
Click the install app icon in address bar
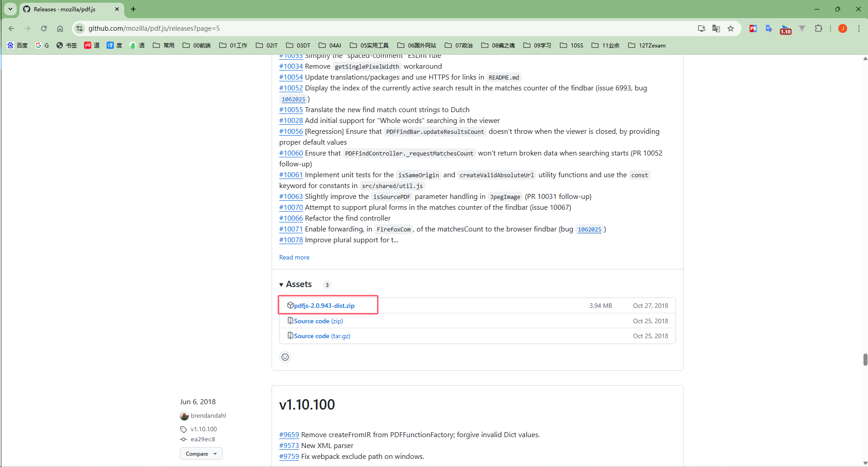(701, 28)
